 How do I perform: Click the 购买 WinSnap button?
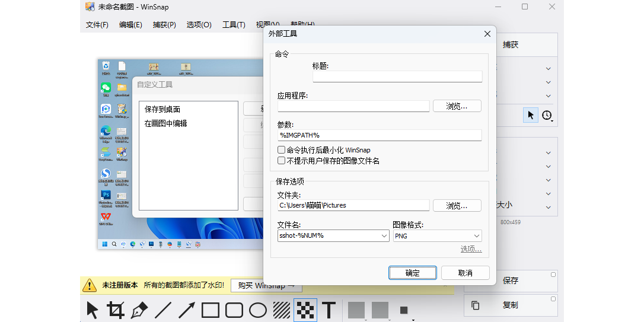point(266,285)
